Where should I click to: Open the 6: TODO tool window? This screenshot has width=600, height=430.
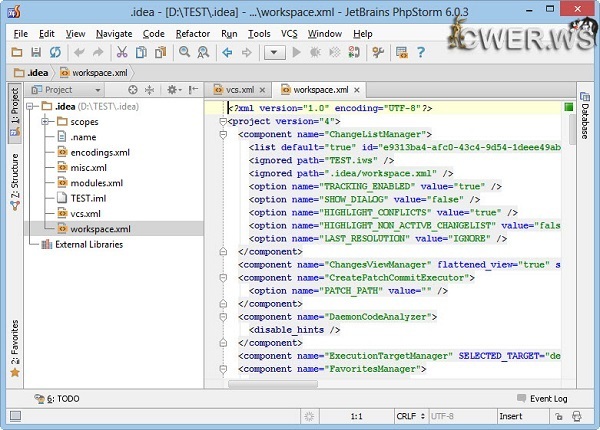[x=56, y=399]
